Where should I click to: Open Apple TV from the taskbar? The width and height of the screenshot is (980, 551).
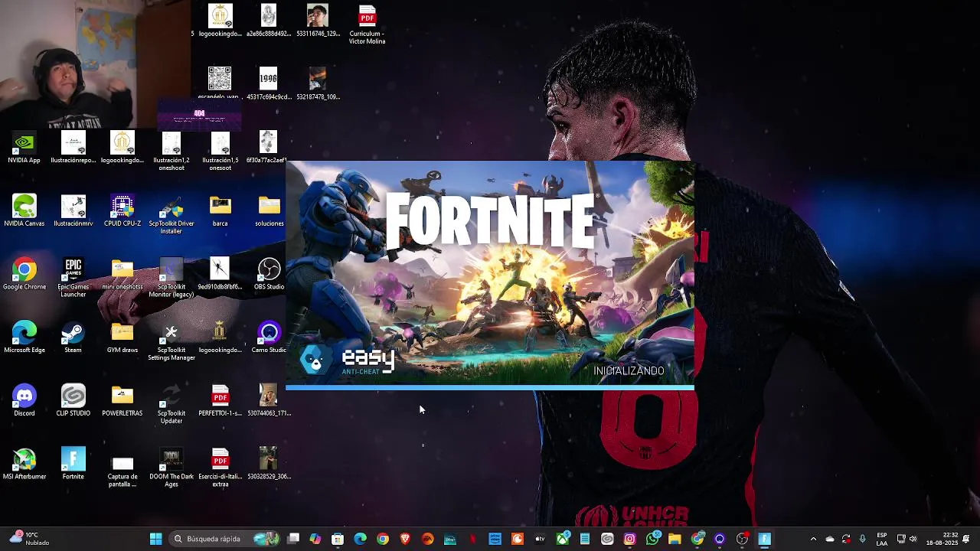point(540,539)
